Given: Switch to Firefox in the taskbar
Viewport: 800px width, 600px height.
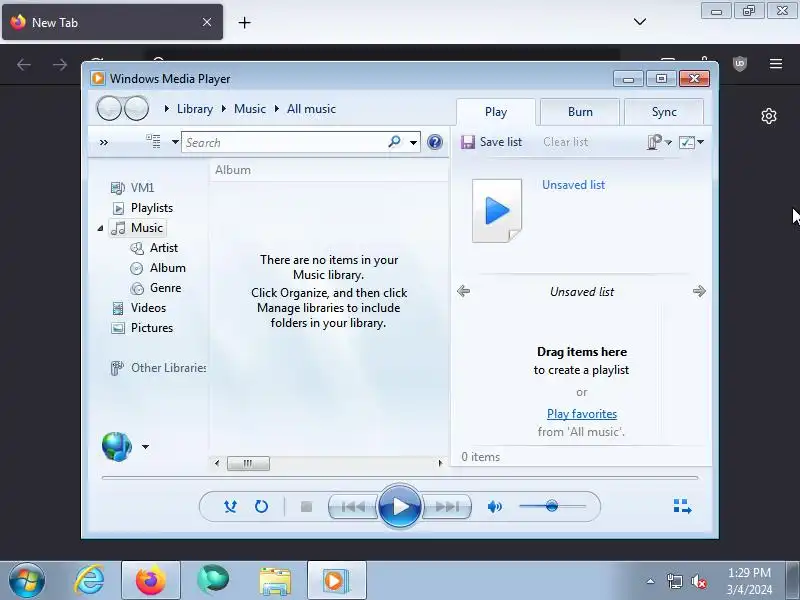Looking at the screenshot, I should pyautogui.click(x=151, y=580).
